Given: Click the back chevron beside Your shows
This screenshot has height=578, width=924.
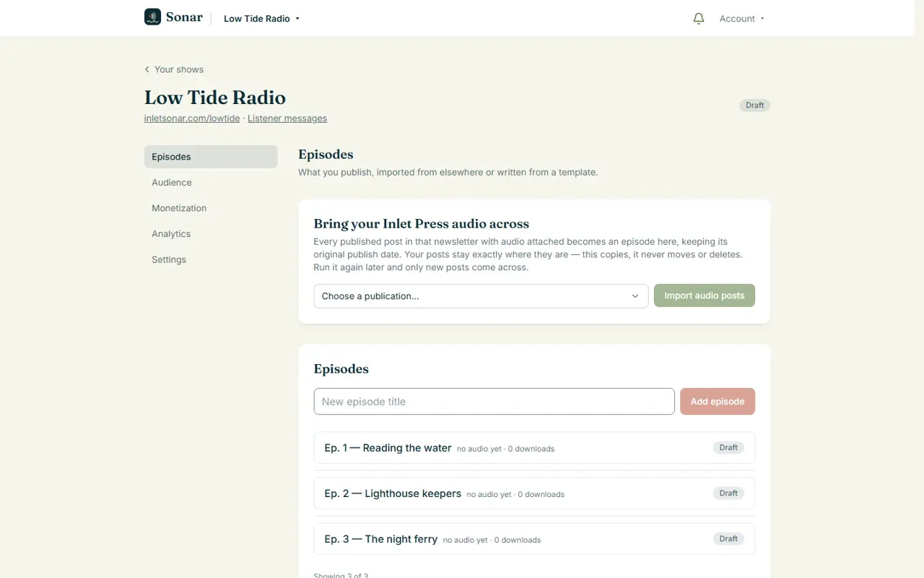Looking at the screenshot, I should coord(147,69).
